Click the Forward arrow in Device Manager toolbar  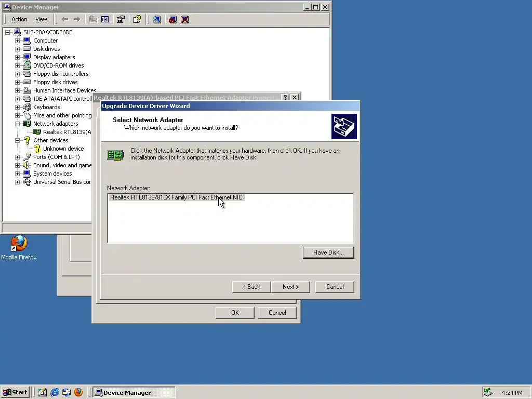coord(77,19)
